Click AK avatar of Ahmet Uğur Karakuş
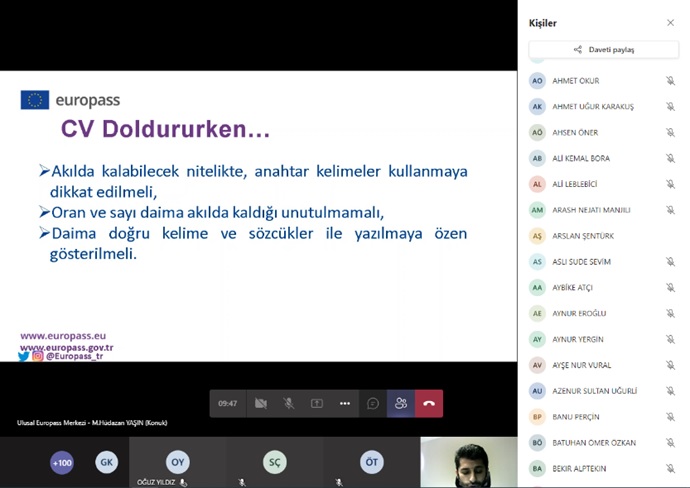Viewport: 690px width, 488px height. point(537,106)
